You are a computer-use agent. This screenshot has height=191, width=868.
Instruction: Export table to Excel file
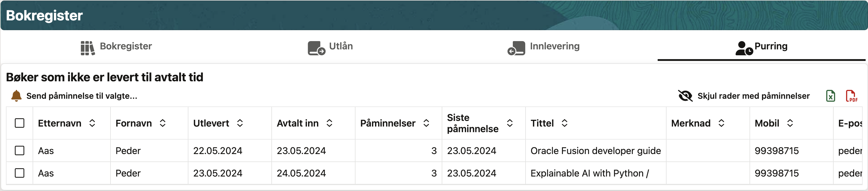click(831, 96)
